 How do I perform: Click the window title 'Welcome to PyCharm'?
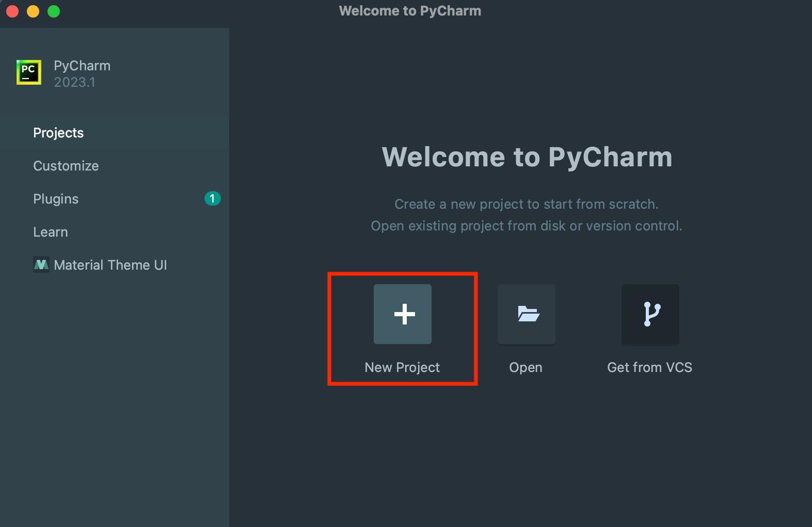tap(410, 11)
